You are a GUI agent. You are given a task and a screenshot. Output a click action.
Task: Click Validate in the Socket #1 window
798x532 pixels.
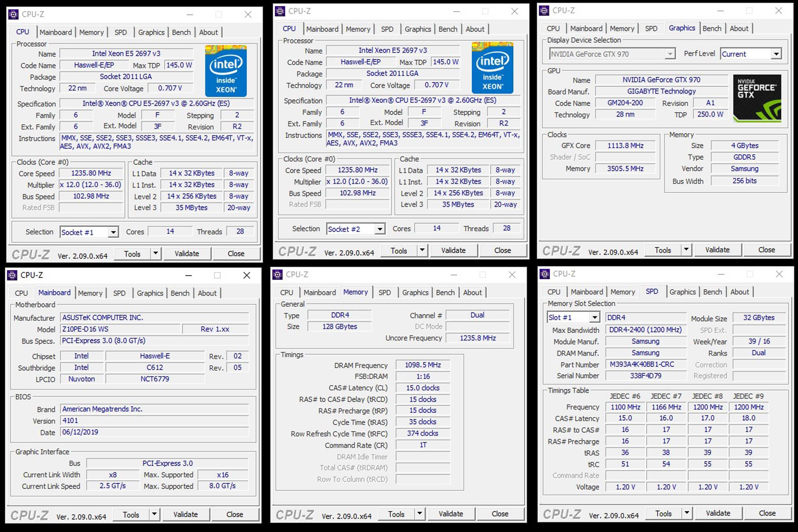pyautogui.click(x=187, y=253)
